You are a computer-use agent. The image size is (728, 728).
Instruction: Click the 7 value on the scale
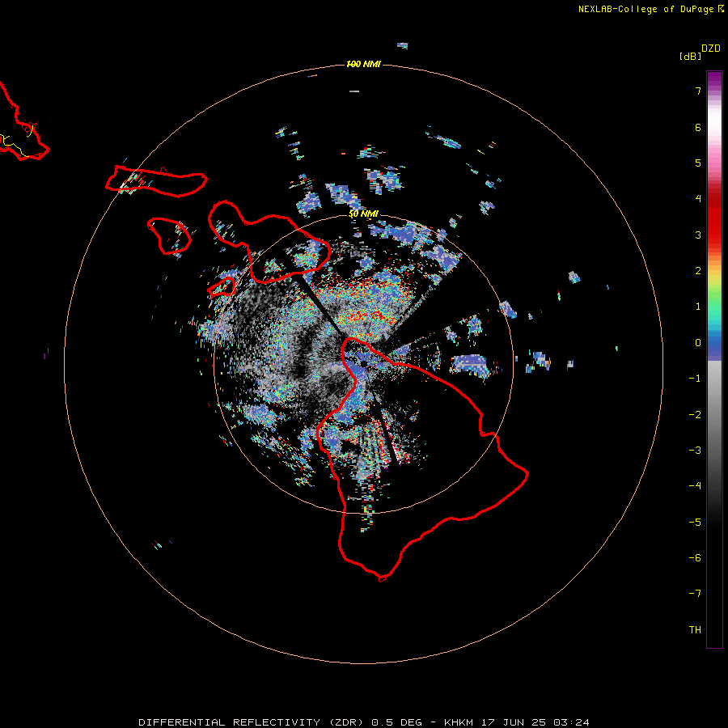tap(698, 91)
